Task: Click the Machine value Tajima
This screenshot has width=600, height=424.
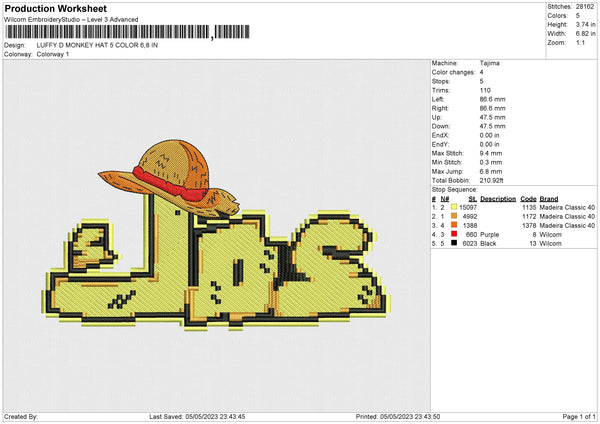Action: pyautogui.click(x=489, y=63)
